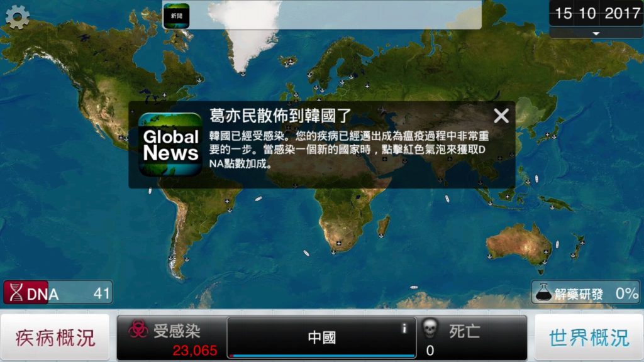Image resolution: width=644 pixels, height=362 pixels.
Task: Tap the info i icon beside 中國
Action: click(x=404, y=328)
